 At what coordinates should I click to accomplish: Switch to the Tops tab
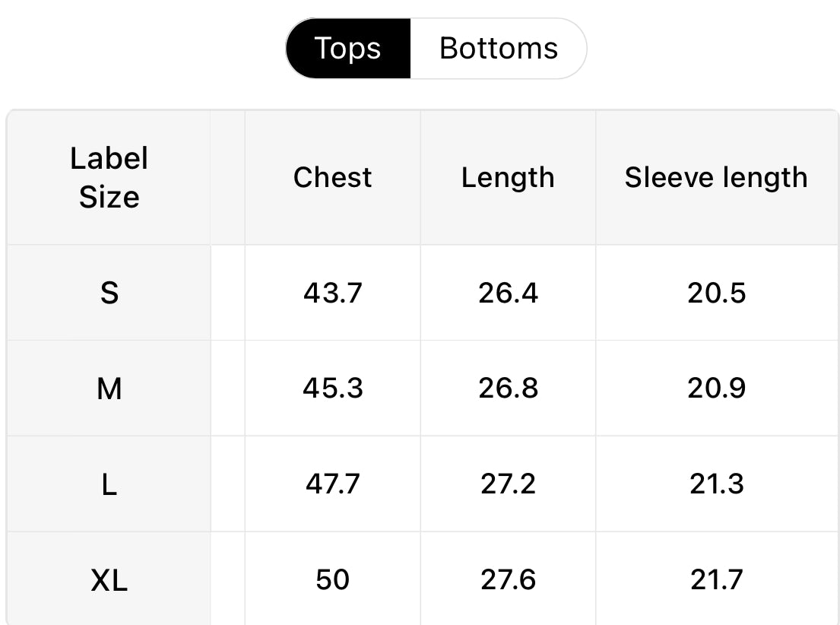point(348,48)
